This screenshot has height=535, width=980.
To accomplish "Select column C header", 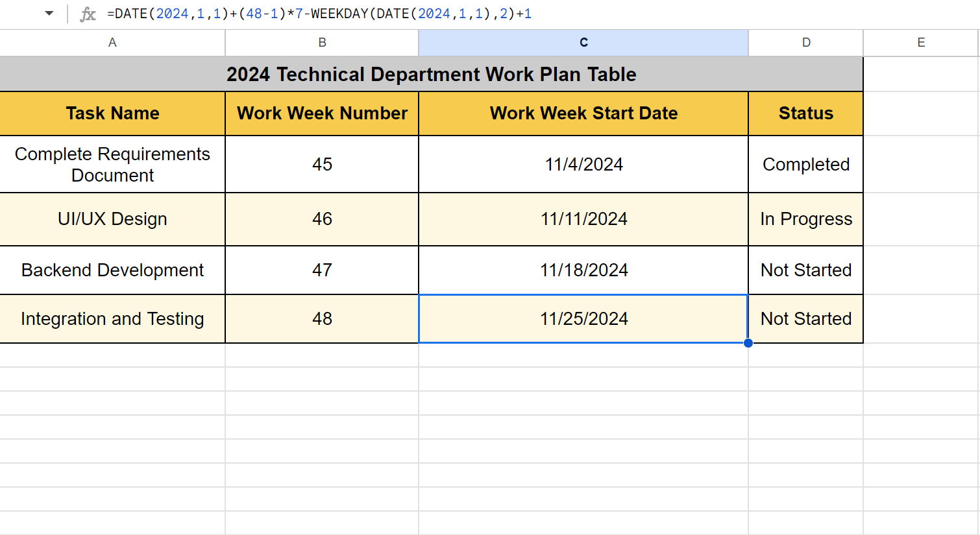I will (x=583, y=43).
